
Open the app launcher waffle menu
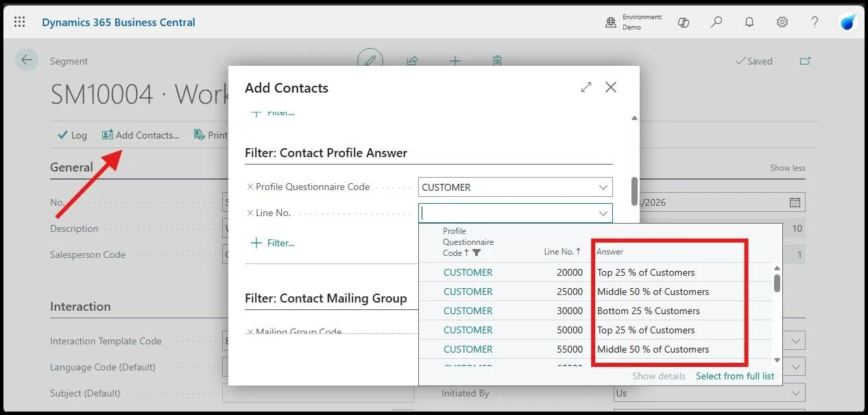tap(19, 22)
